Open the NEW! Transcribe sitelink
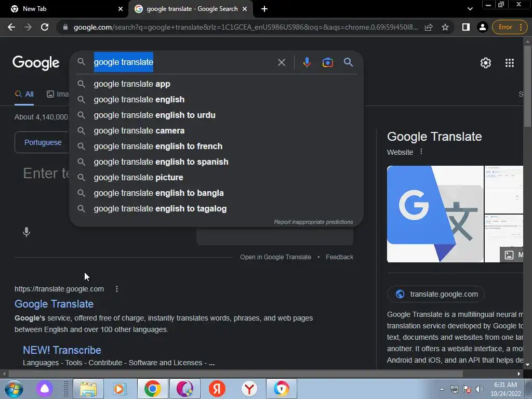 pos(62,350)
